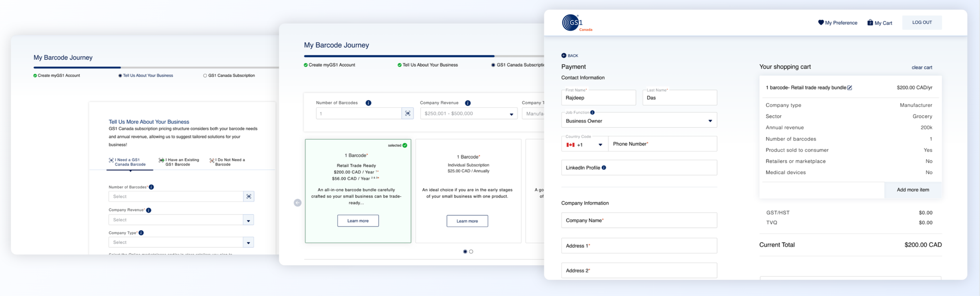Click the previous-slide arrow in the plan carousel
This screenshot has height=296, width=980.
[297, 203]
